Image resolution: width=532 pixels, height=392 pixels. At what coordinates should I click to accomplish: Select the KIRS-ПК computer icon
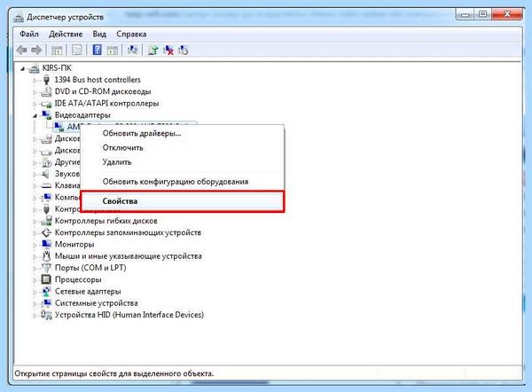pyautogui.click(x=34, y=68)
